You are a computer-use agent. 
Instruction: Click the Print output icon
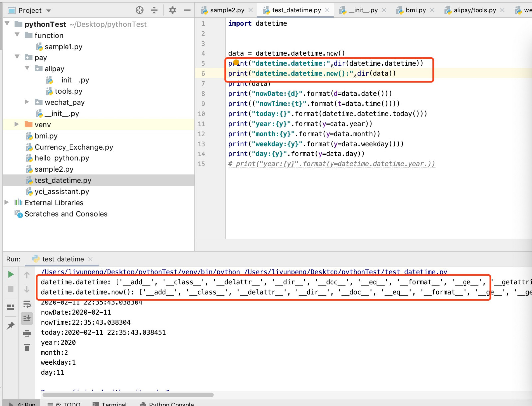point(27,333)
